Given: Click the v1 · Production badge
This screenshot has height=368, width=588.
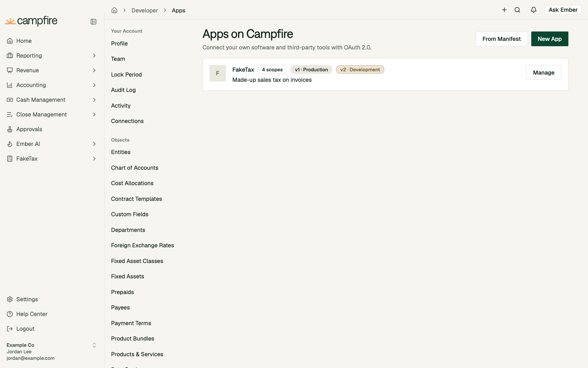Looking at the screenshot, I should pos(311,70).
